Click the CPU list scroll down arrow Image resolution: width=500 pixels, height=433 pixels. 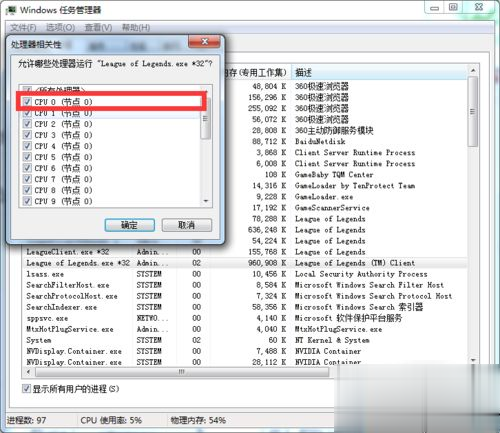click(206, 201)
